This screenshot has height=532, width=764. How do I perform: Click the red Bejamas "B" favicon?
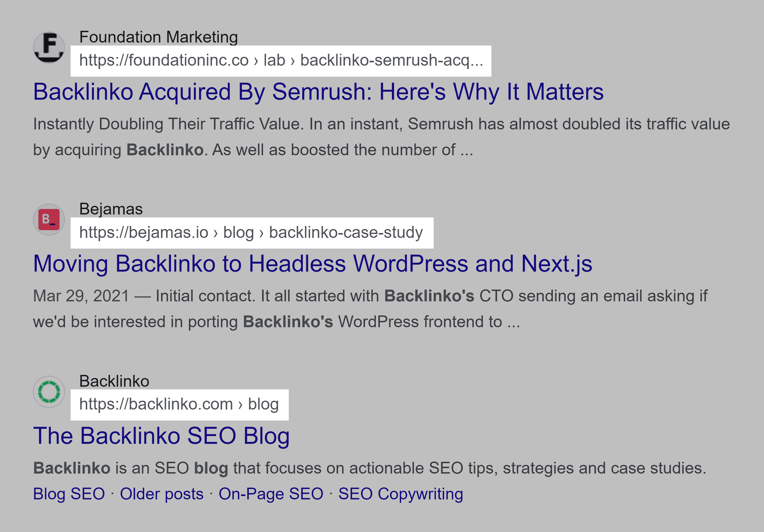click(49, 220)
